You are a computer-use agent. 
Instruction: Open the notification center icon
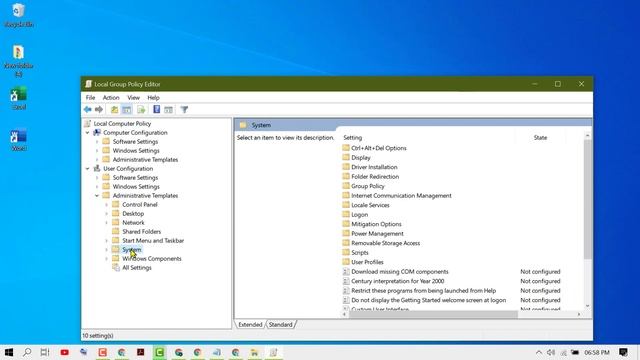pos(623,352)
